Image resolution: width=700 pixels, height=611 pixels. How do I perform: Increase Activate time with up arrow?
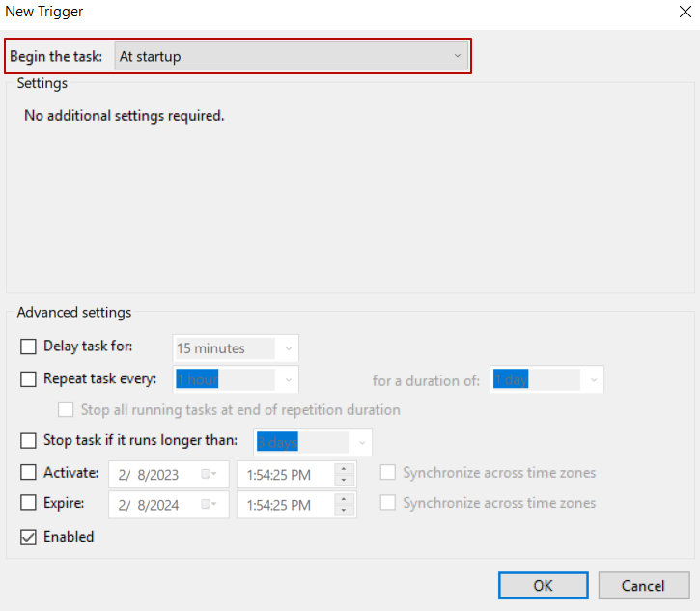pyautogui.click(x=345, y=469)
